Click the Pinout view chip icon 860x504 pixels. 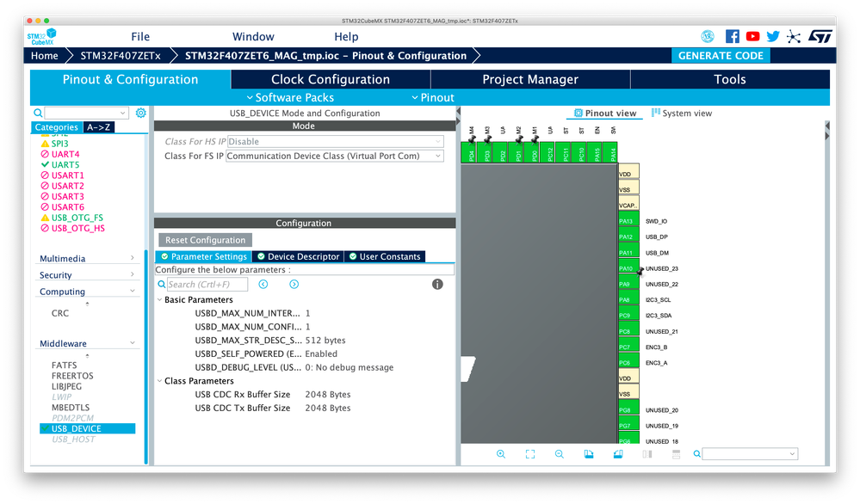[578, 113]
